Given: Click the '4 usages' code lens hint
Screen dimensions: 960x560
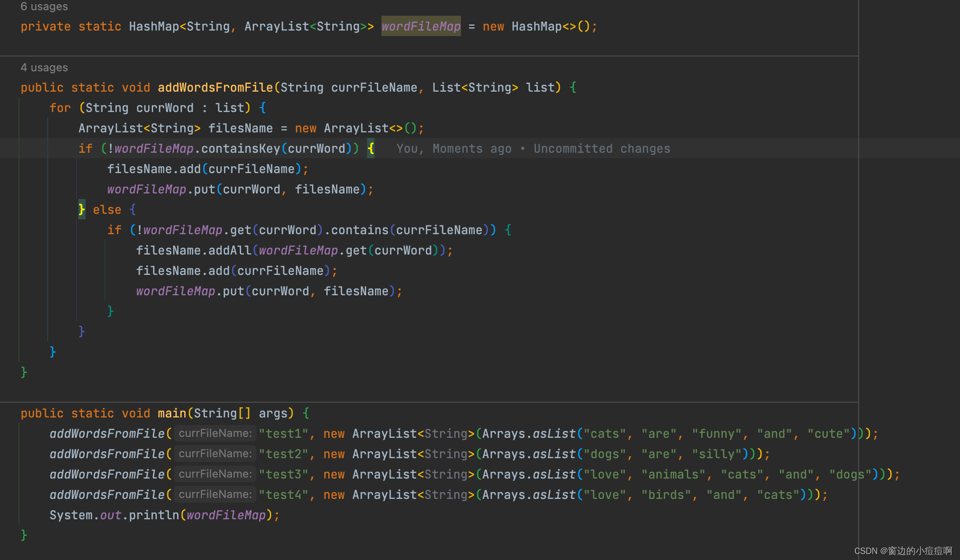Looking at the screenshot, I should [x=44, y=68].
